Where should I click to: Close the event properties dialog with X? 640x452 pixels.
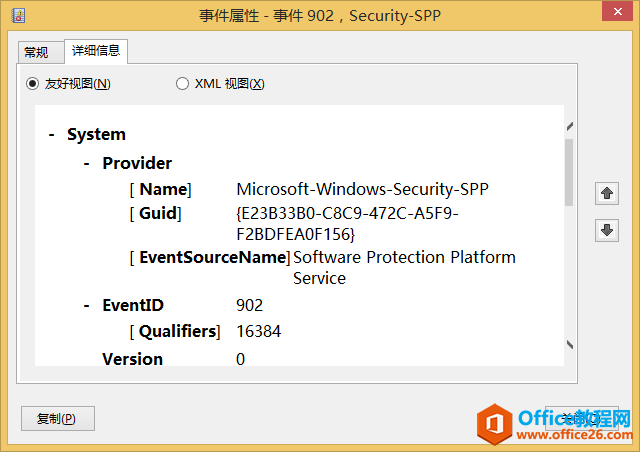(617, 11)
